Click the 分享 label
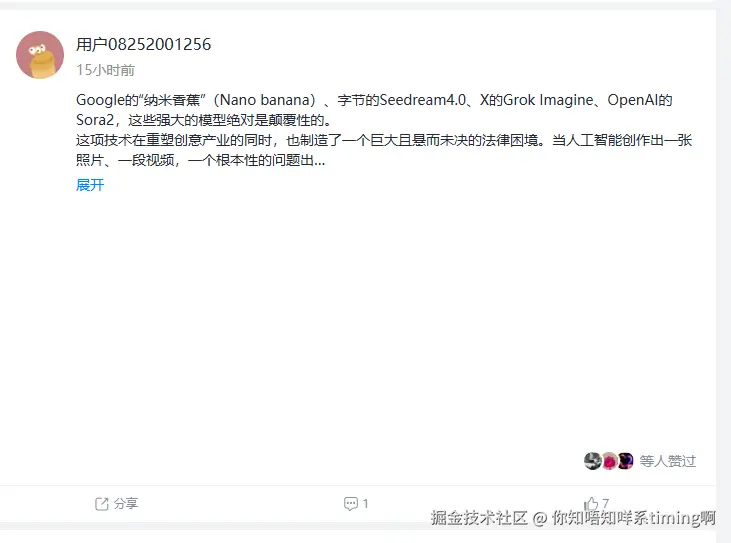Viewport: 731px width, 543px height. (126, 504)
